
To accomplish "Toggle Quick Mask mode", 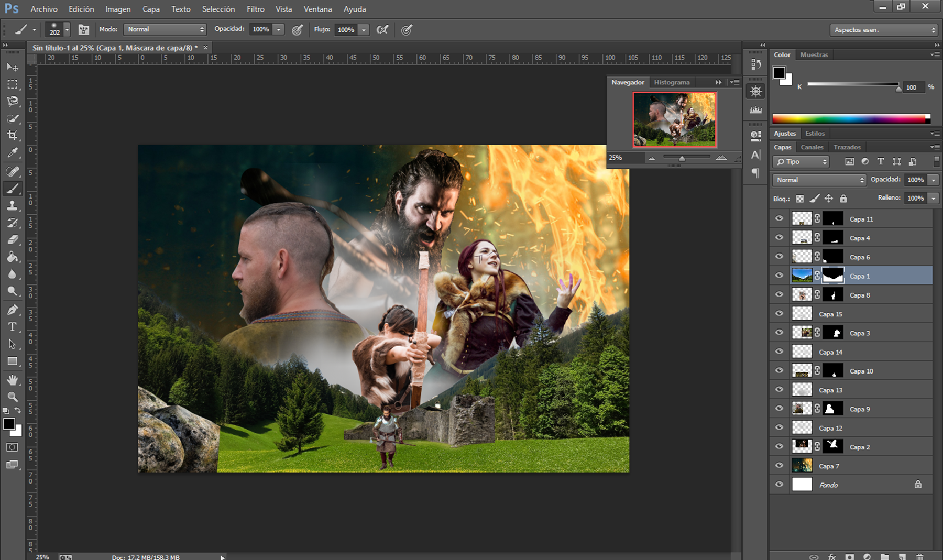I will click(x=13, y=447).
